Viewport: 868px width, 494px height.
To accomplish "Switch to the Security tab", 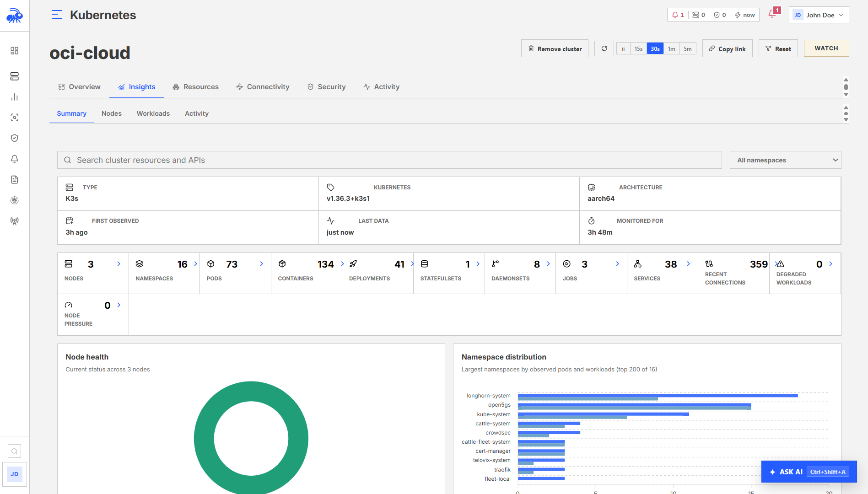I will 326,87.
